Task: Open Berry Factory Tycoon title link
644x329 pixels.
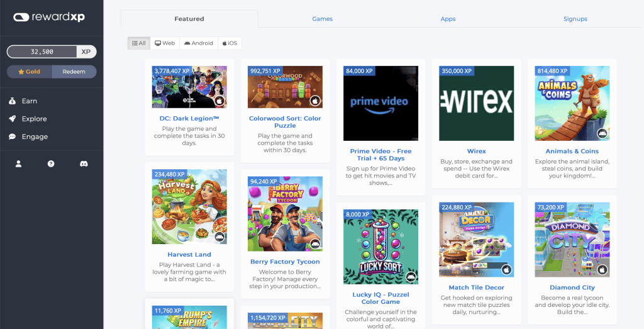Action: click(285, 262)
